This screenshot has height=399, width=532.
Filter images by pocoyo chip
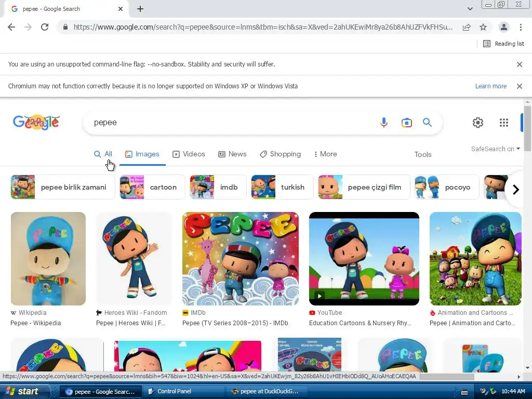[x=447, y=187]
